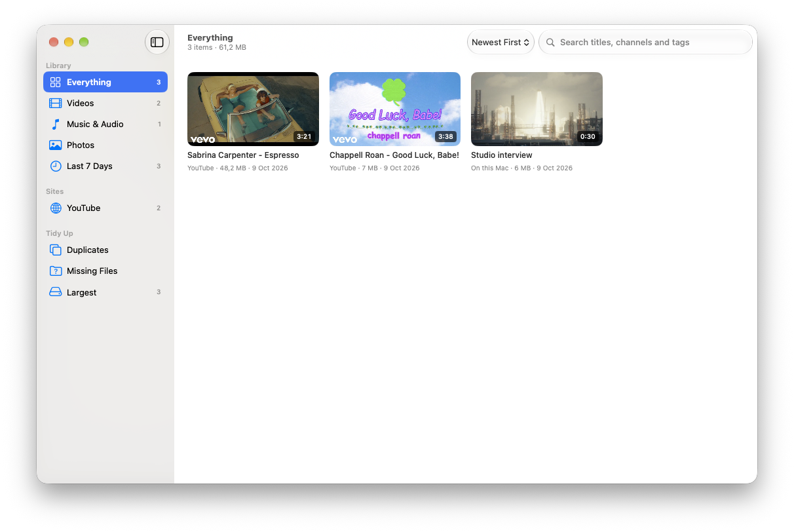Select the Photos label in the sidebar

click(81, 145)
